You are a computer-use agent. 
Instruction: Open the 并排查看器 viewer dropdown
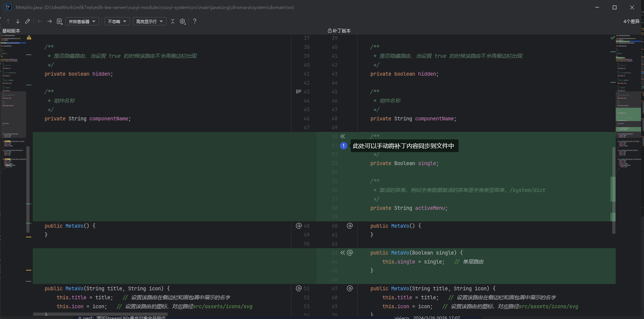click(x=82, y=21)
